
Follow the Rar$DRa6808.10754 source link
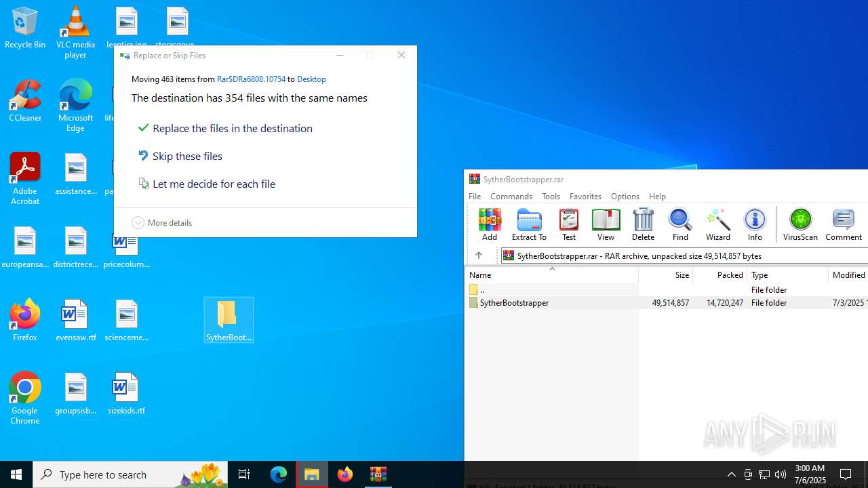(x=251, y=79)
